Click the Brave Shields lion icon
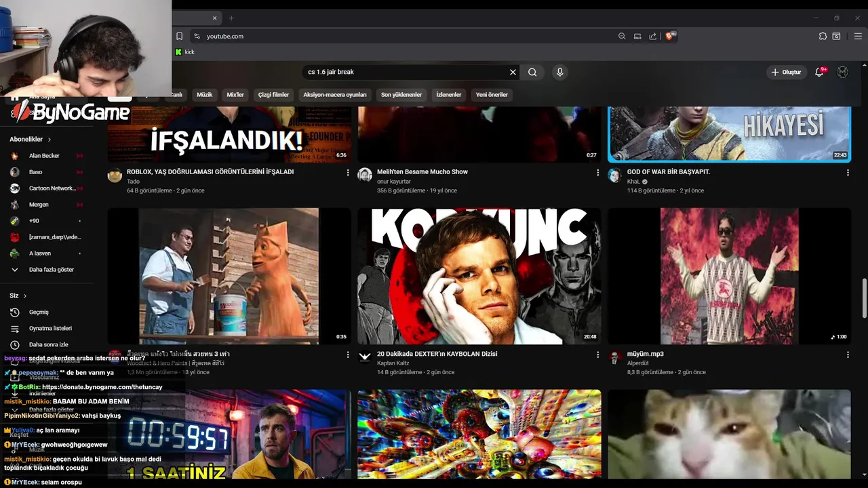 670,36
